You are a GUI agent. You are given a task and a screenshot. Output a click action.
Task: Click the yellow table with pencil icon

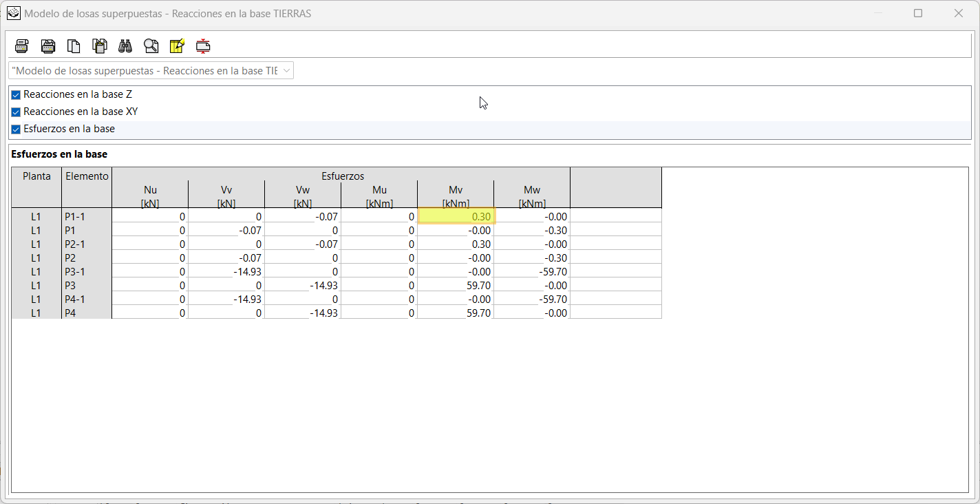tap(177, 46)
